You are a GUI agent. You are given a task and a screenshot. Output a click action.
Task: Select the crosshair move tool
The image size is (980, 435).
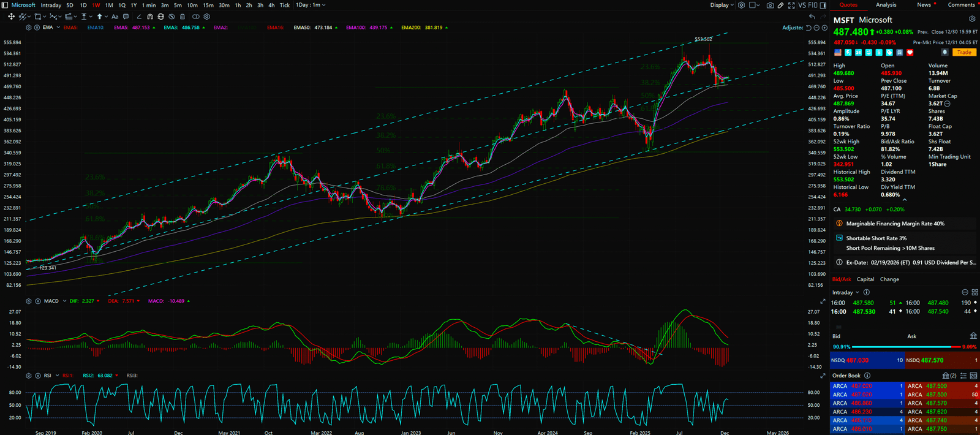11,17
